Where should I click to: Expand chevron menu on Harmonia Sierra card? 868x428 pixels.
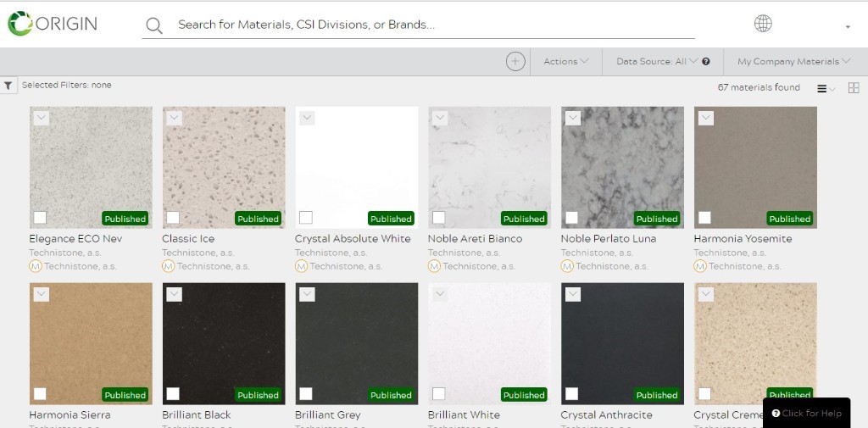pos(42,295)
